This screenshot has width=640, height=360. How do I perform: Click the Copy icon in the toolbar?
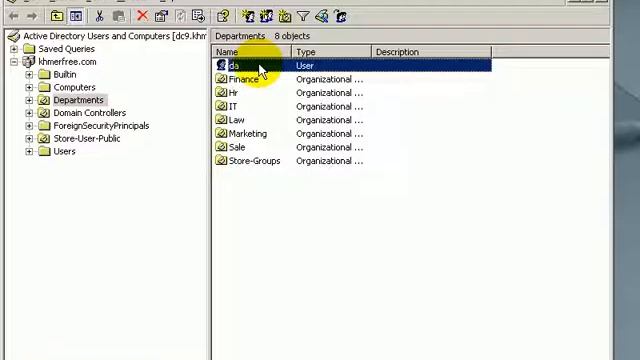[x=119, y=16]
